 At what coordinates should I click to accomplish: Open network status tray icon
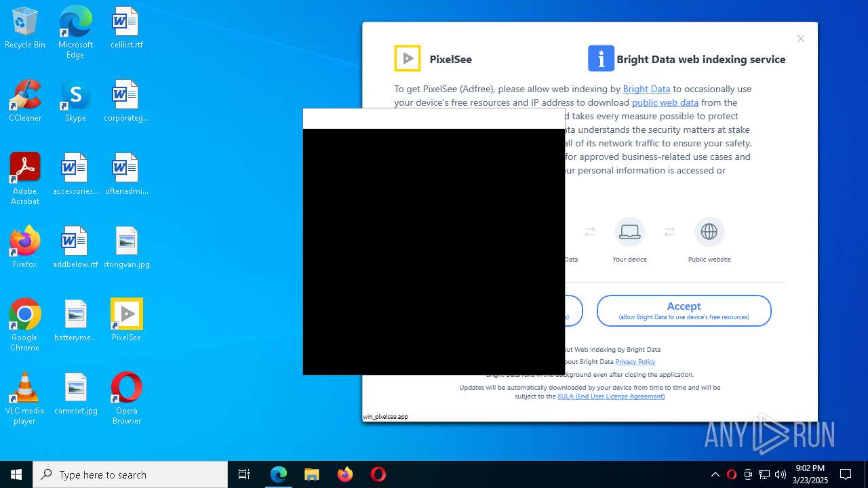764,474
